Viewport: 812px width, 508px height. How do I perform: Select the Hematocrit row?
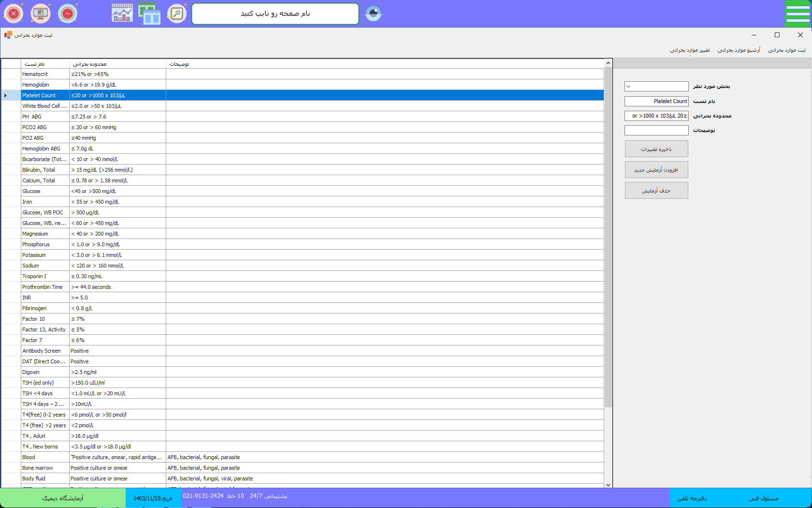(x=303, y=74)
